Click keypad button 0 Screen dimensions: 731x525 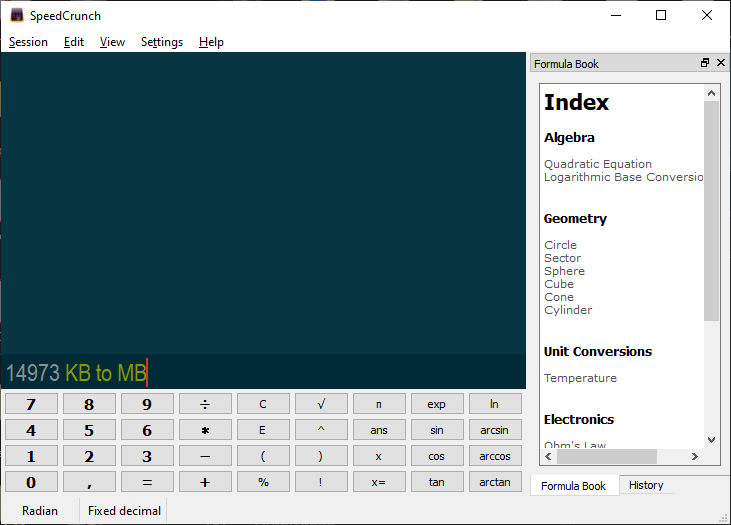(x=31, y=482)
